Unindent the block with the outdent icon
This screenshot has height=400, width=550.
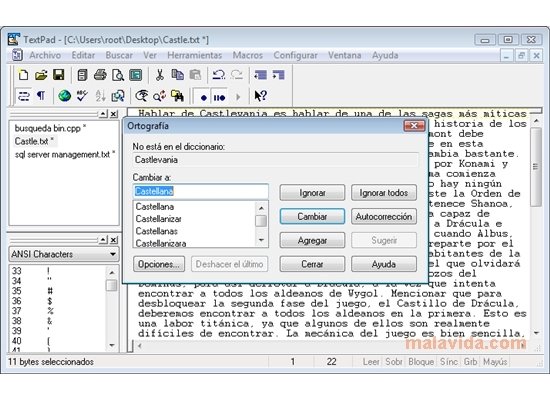point(261,75)
